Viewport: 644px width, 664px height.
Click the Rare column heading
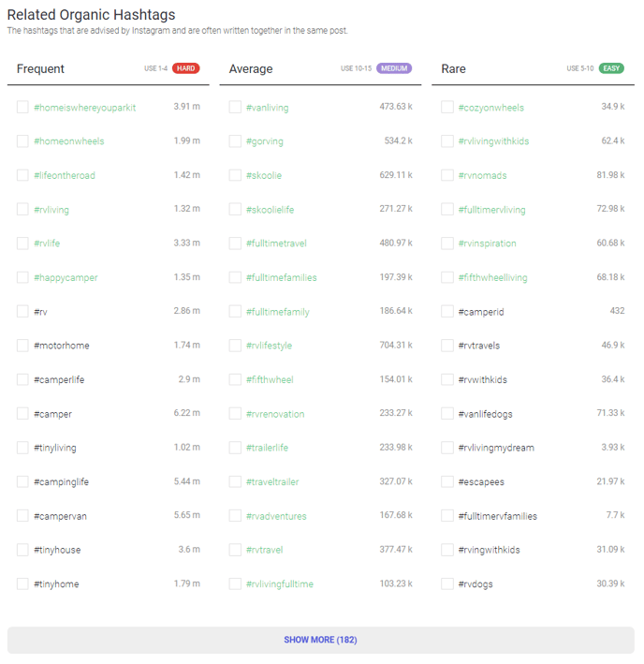click(x=453, y=69)
